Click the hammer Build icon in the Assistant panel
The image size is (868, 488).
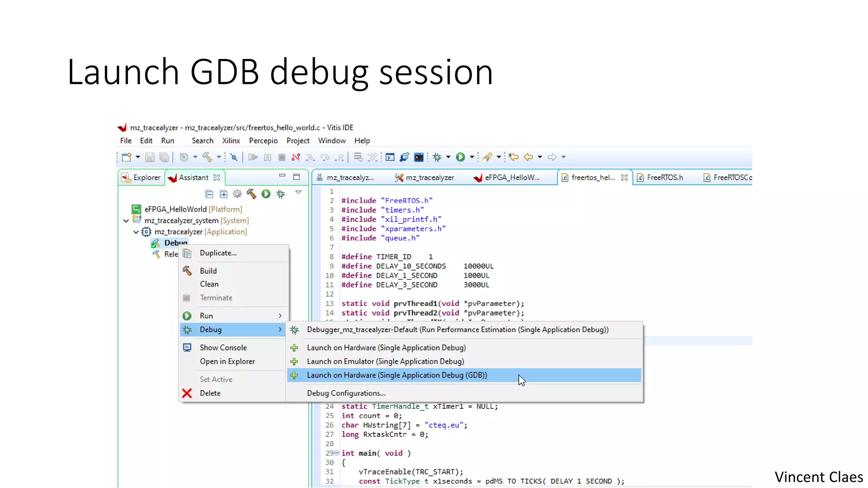251,194
